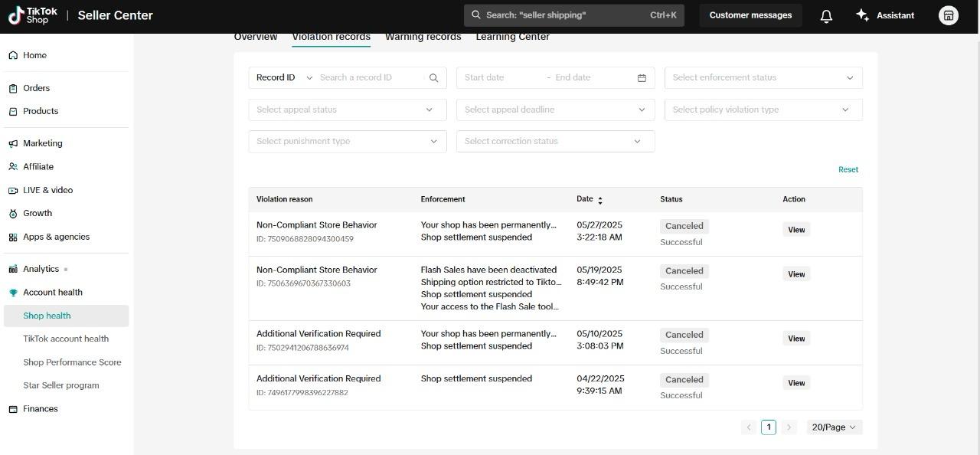The image size is (980, 455).
Task: Sort records by the Date column arrows
Action: (x=600, y=200)
